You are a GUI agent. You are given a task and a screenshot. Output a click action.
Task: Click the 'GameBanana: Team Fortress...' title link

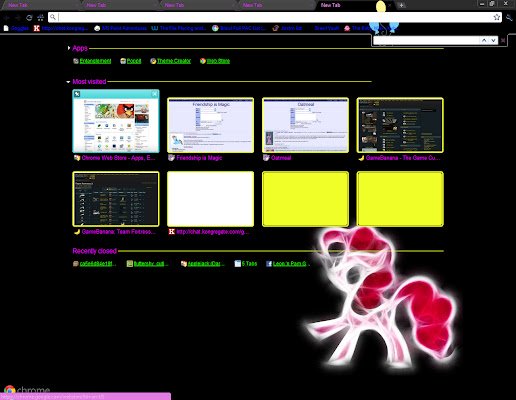click(x=119, y=232)
